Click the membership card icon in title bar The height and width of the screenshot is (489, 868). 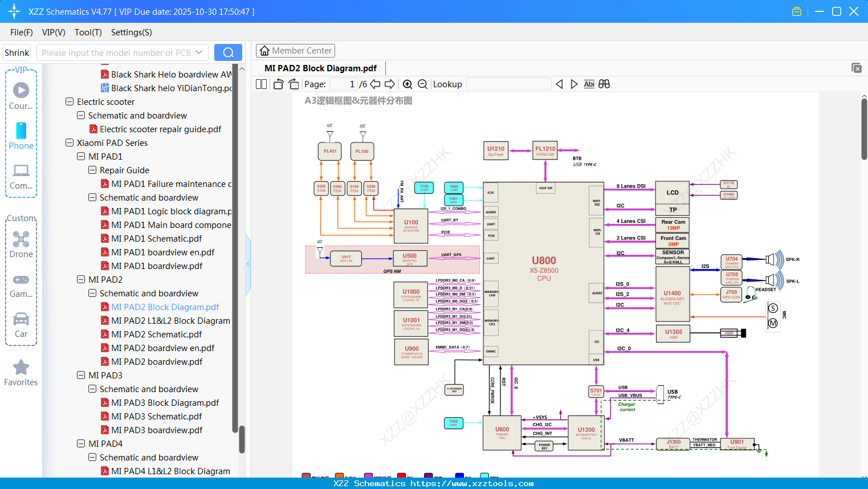797,11
